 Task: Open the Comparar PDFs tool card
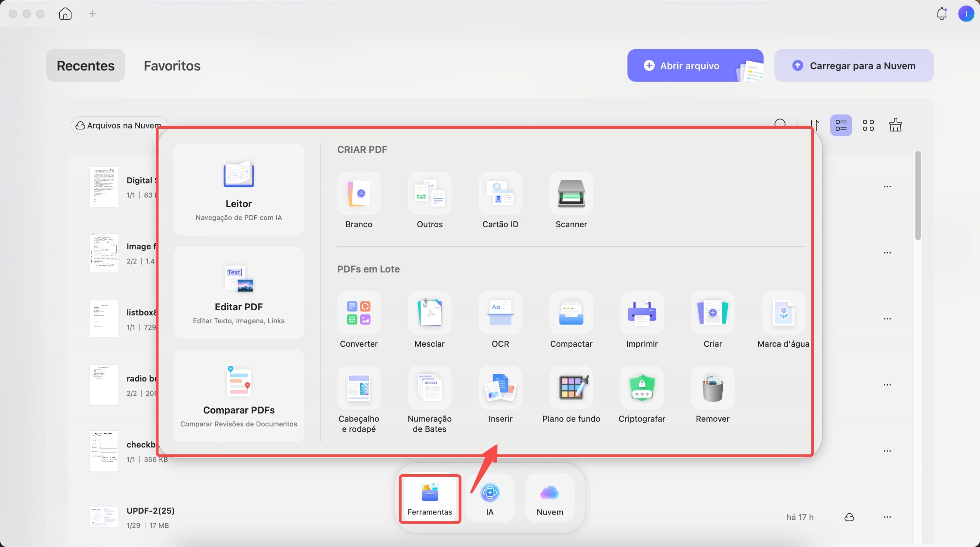[238, 396]
